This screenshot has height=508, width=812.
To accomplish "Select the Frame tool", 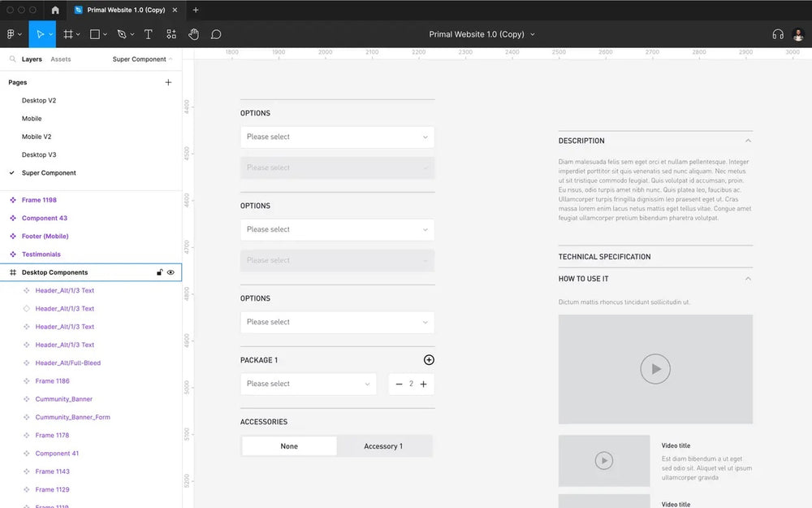I will click(x=68, y=34).
